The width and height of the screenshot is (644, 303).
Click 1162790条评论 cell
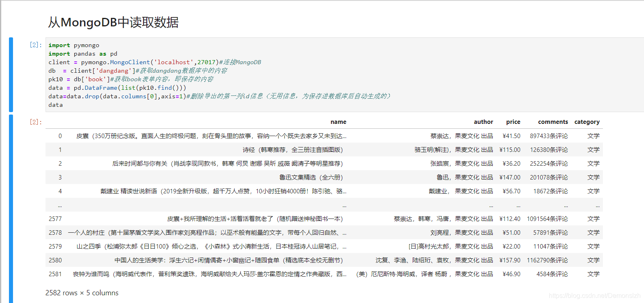tap(547, 260)
